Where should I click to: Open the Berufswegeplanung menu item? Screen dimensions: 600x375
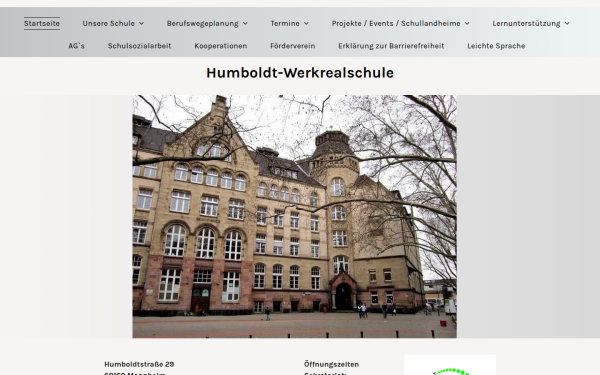pyautogui.click(x=202, y=23)
